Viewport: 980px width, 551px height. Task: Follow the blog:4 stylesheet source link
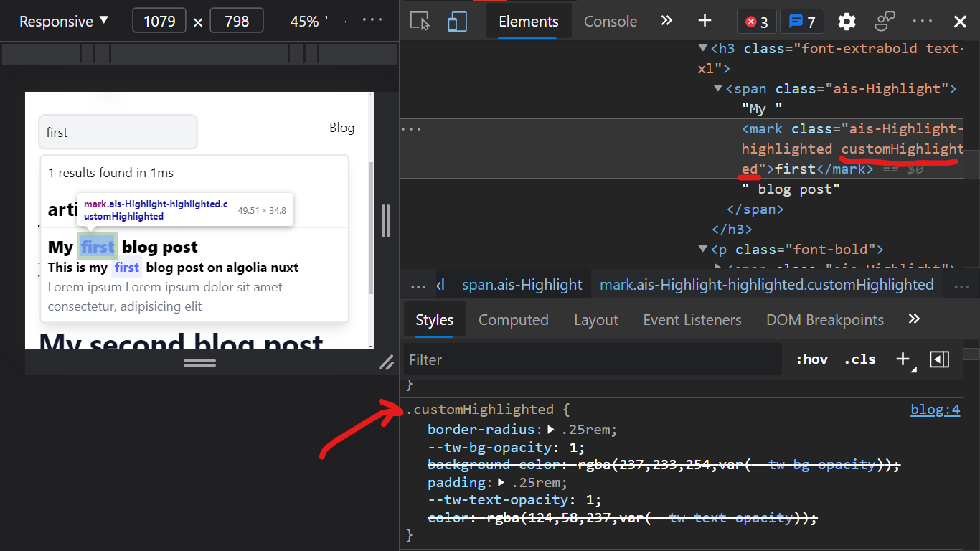935,409
